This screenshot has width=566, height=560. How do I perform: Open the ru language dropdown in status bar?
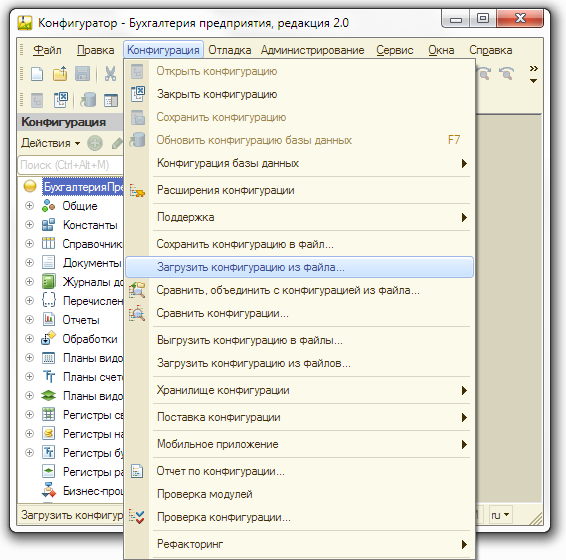(500, 515)
